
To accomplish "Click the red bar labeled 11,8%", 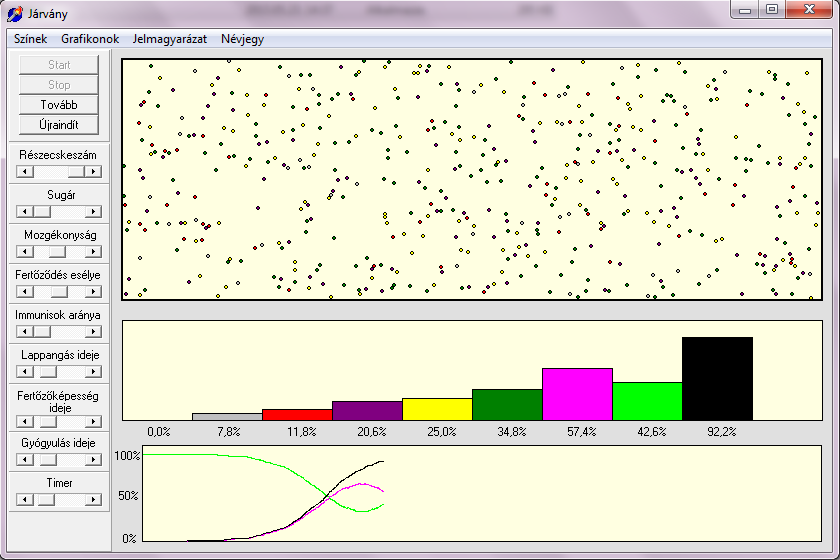I will coord(297,415).
